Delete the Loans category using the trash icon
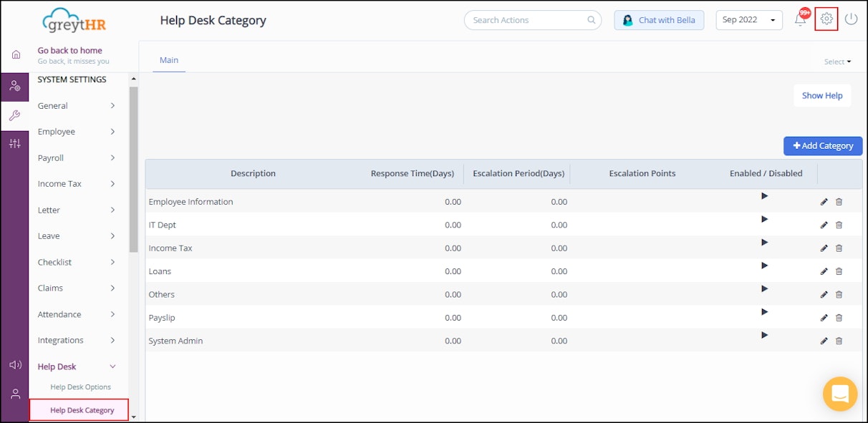 839,271
